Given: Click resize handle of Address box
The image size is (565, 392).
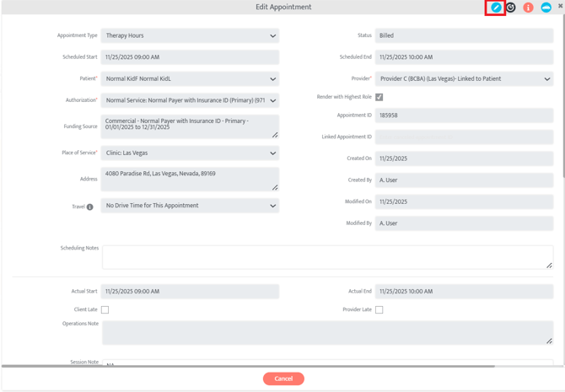Looking at the screenshot, I should [x=275, y=187].
